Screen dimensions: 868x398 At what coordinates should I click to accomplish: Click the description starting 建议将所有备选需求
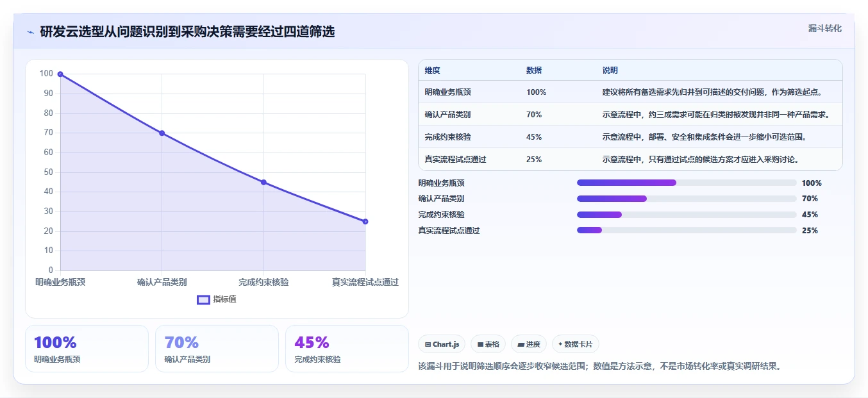click(x=712, y=92)
